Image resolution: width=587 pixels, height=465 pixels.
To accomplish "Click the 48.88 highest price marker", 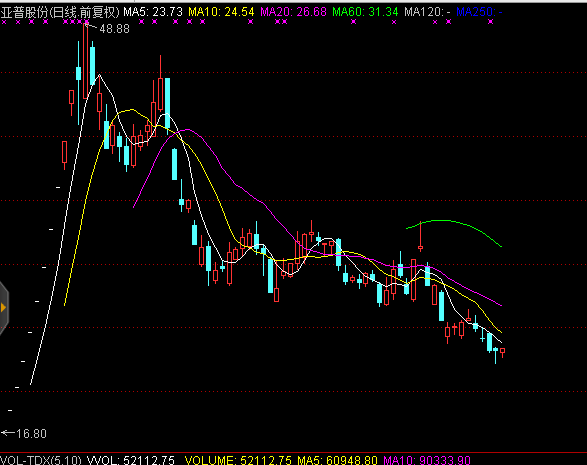I will coord(114,29).
